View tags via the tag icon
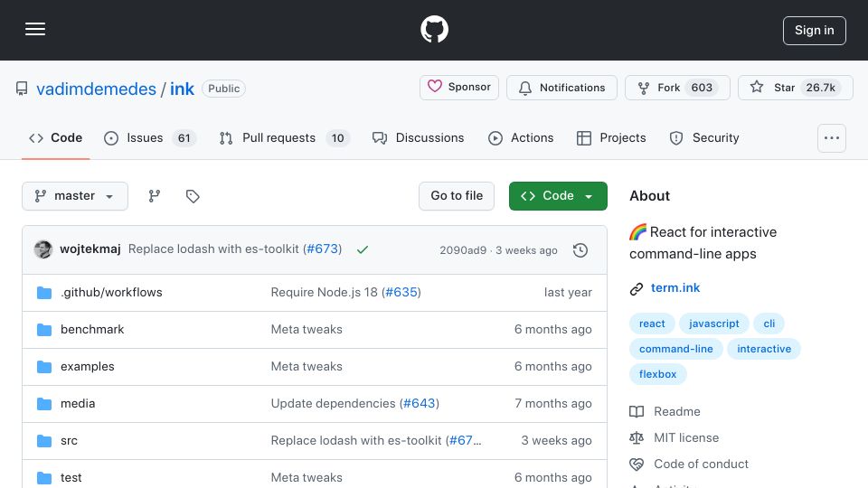Viewport: 868px width, 488px height. 193,196
